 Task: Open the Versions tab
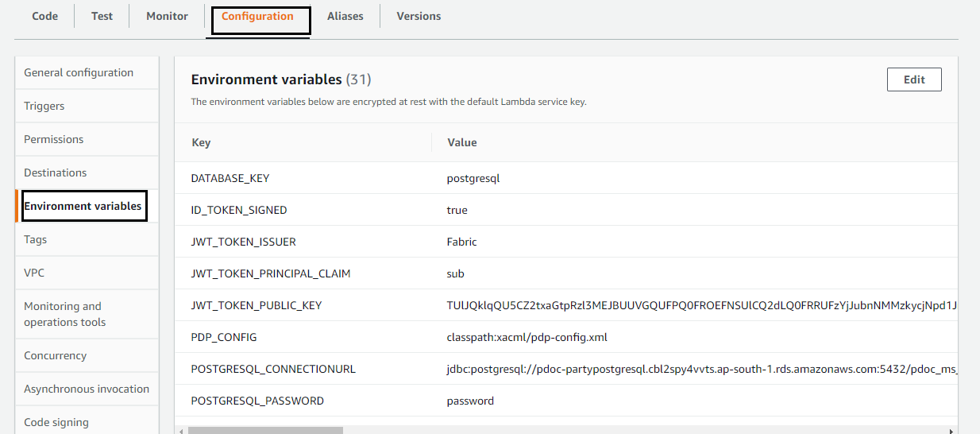pyautogui.click(x=419, y=16)
